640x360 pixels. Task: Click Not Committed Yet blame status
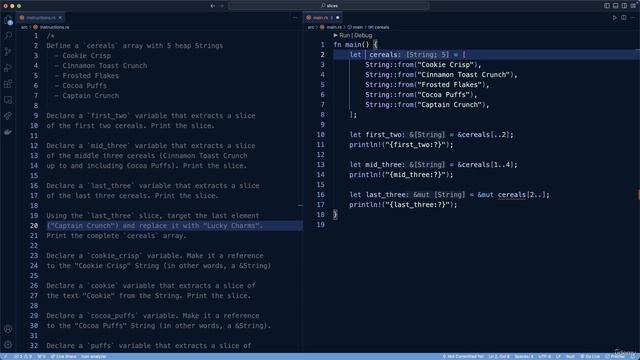click(x=463, y=356)
